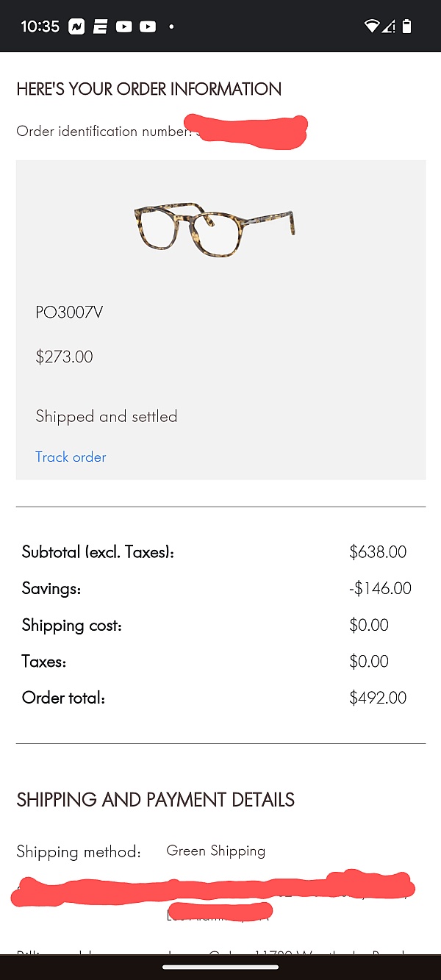Screen dimensions: 441x980
Task: Tap the cellular signal icon
Action: click(x=390, y=26)
